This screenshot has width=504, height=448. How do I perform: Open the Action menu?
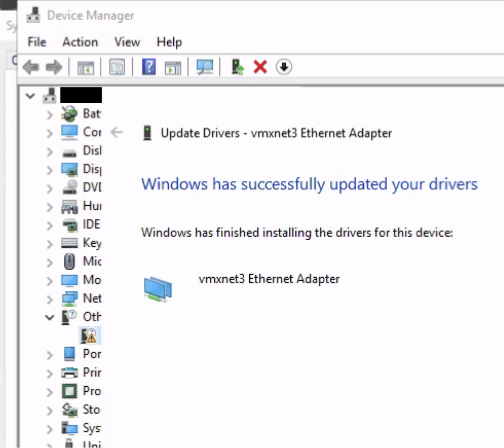(80, 42)
